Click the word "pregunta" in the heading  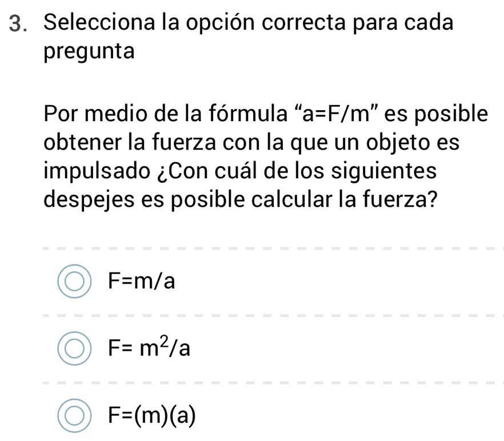[x=89, y=52]
